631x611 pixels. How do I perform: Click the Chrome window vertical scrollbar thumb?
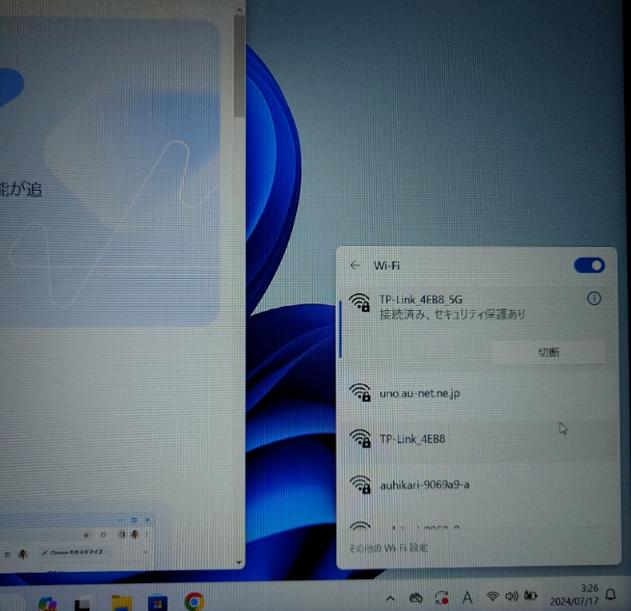pos(239,66)
